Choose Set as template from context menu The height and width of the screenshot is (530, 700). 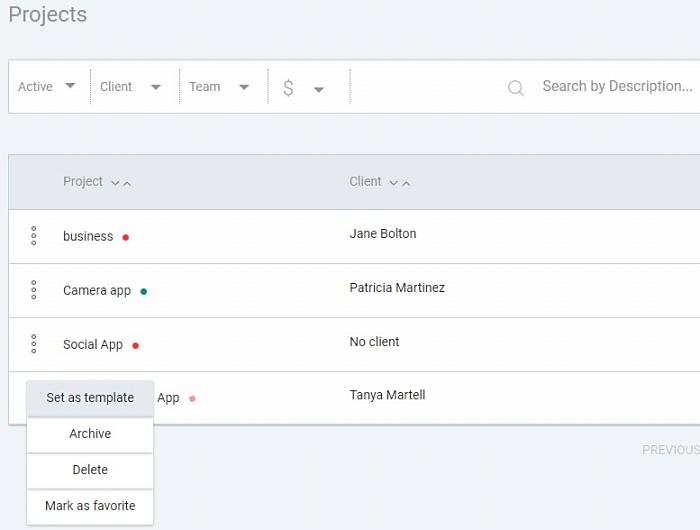pyautogui.click(x=90, y=398)
